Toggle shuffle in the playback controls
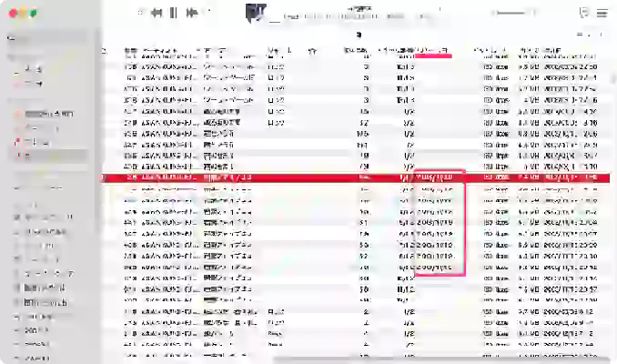Screen dimensions: 617x364 coord(140,13)
